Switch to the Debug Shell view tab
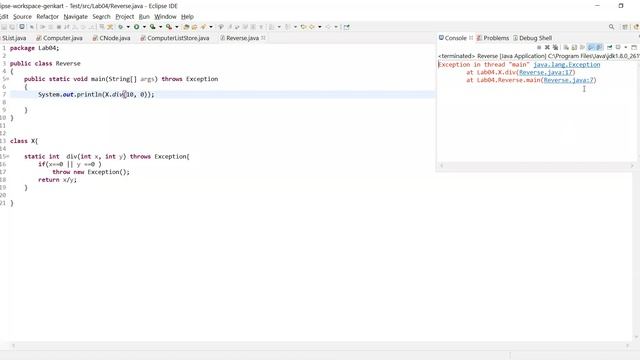Viewport: 640px width, 360px height. coord(532,38)
